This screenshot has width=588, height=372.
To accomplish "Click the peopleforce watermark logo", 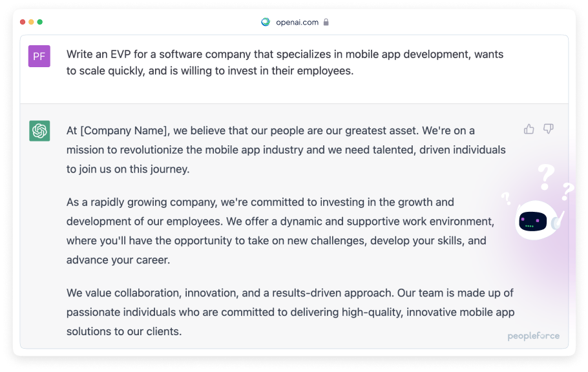I will click(533, 336).
